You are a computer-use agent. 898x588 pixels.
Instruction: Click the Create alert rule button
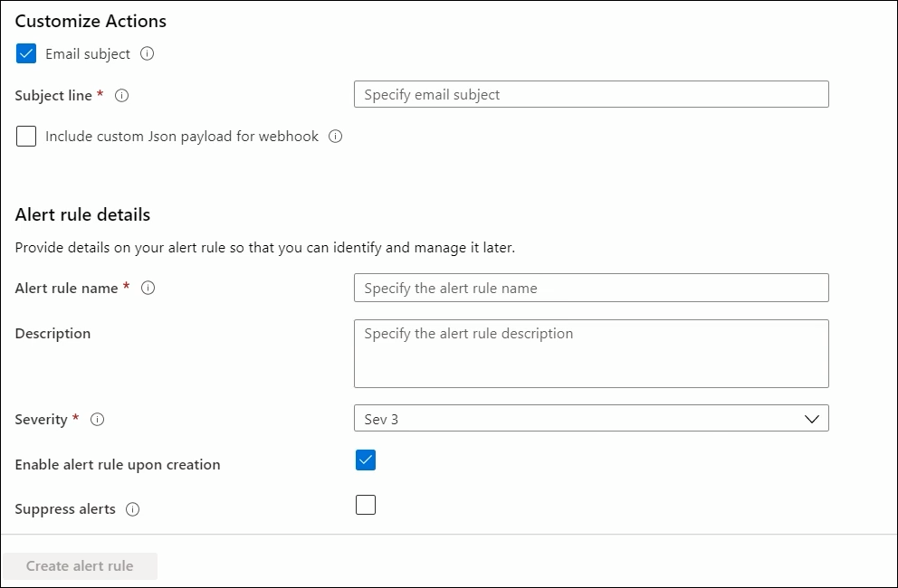point(80,566)
